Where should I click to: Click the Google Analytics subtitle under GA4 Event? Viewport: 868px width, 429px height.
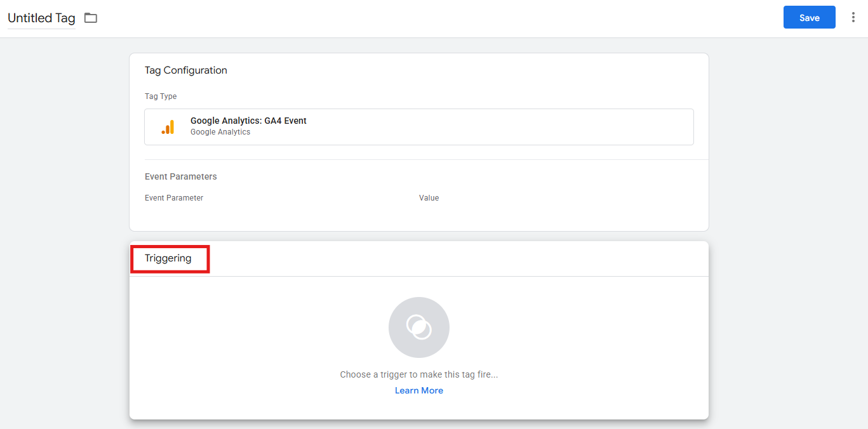(x=220, y=132)
